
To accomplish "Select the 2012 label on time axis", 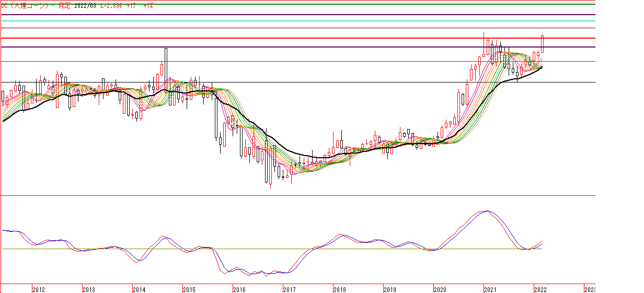I will tap(39, 289).
